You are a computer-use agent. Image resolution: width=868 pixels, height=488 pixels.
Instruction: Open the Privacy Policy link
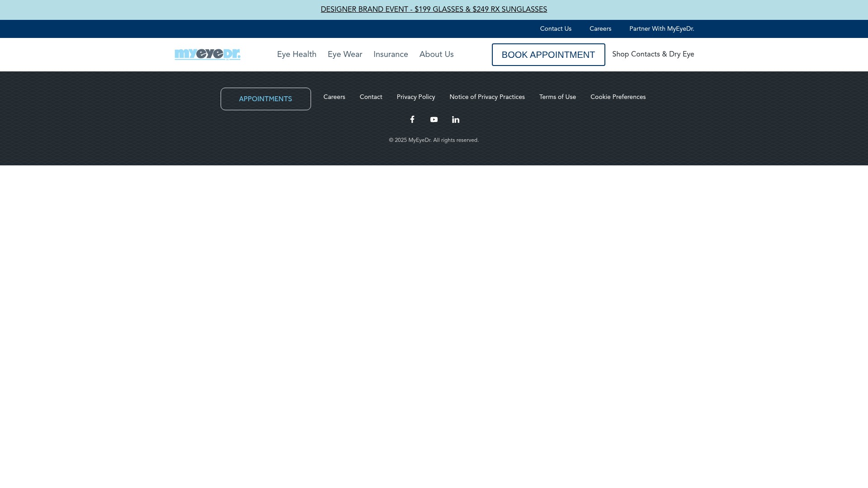coord(416,97)
